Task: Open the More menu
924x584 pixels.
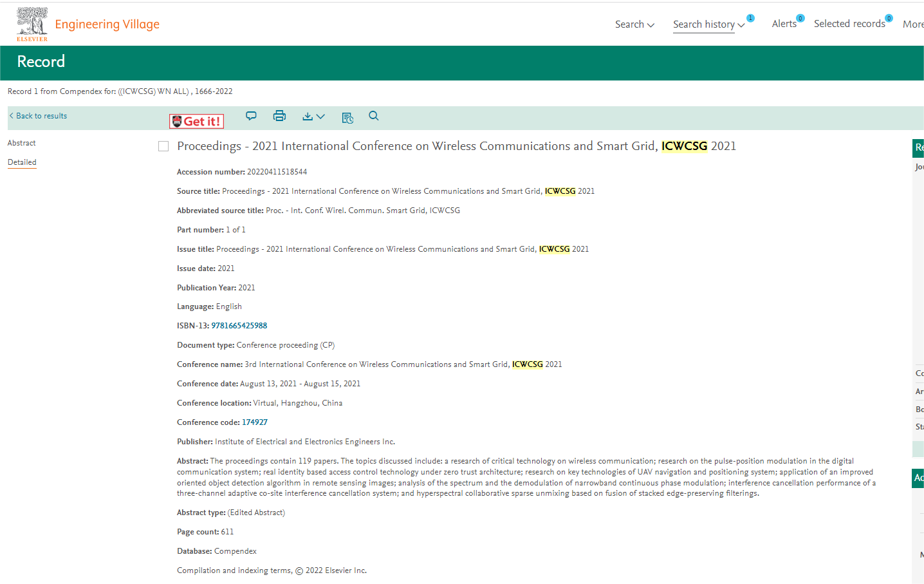Action: (913, 24)
